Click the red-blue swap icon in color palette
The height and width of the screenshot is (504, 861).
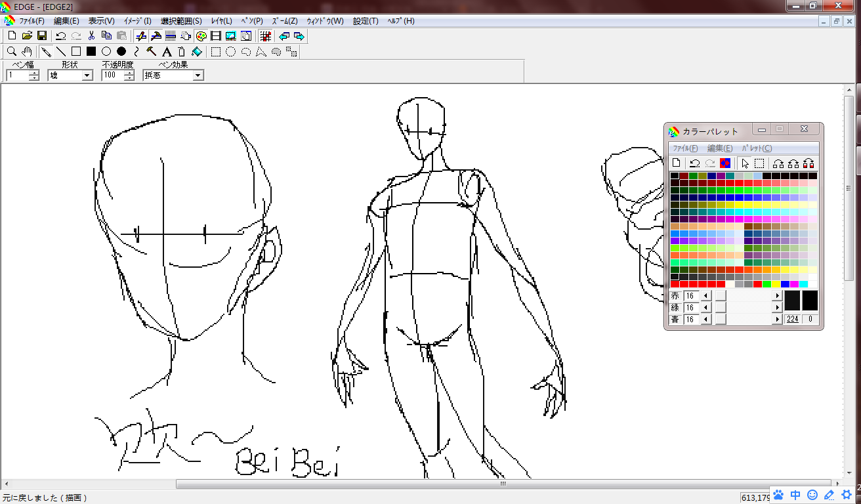[725, 163]
